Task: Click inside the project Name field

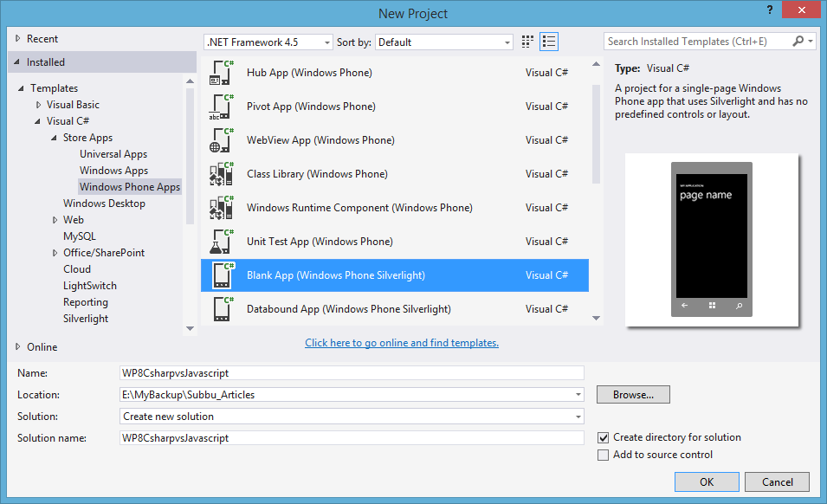Action: [x=346, y=372]
